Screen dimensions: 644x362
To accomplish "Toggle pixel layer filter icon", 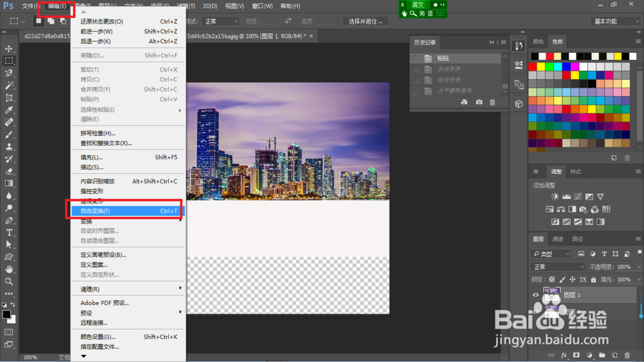I will tap(581, 254).
